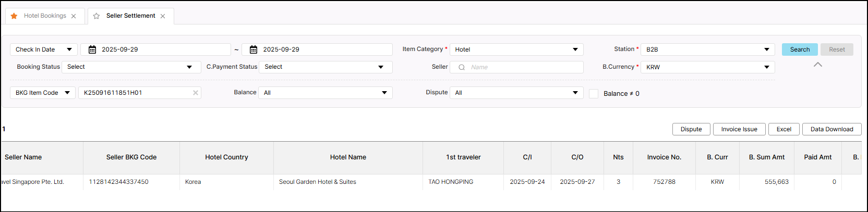Close the Hotel Bookings tab
Screen dimensions: 868x212
[74, 16]
